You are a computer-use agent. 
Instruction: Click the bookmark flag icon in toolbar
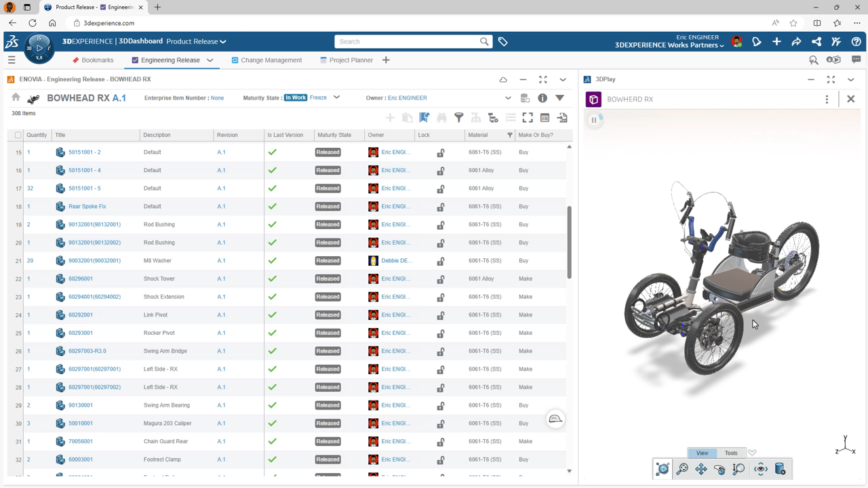(x=425, y=118)
